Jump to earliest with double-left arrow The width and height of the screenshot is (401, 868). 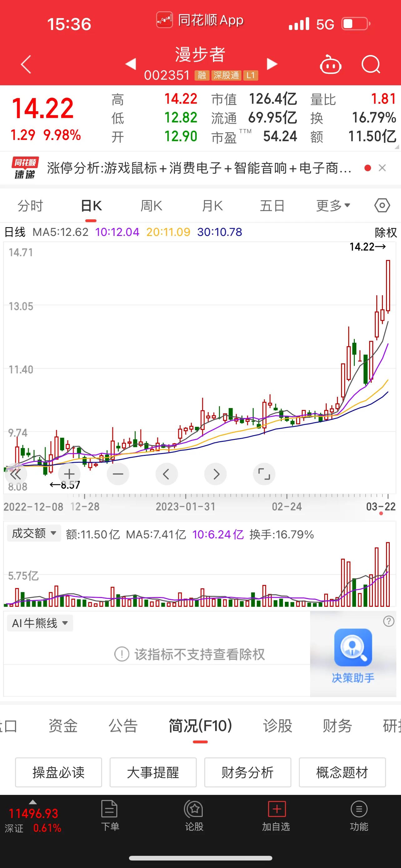click(16, 474)
